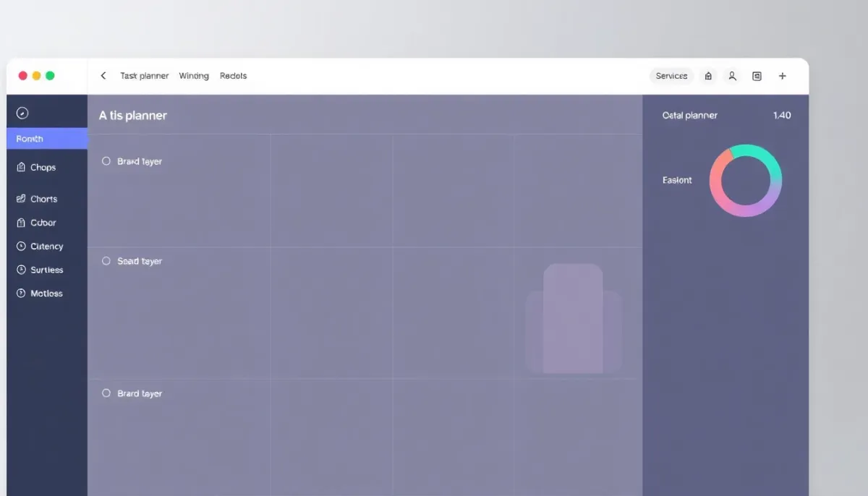This screenshot has width=868, height=496.
Task: Open the Chorts chart icon
Action: 21,199
